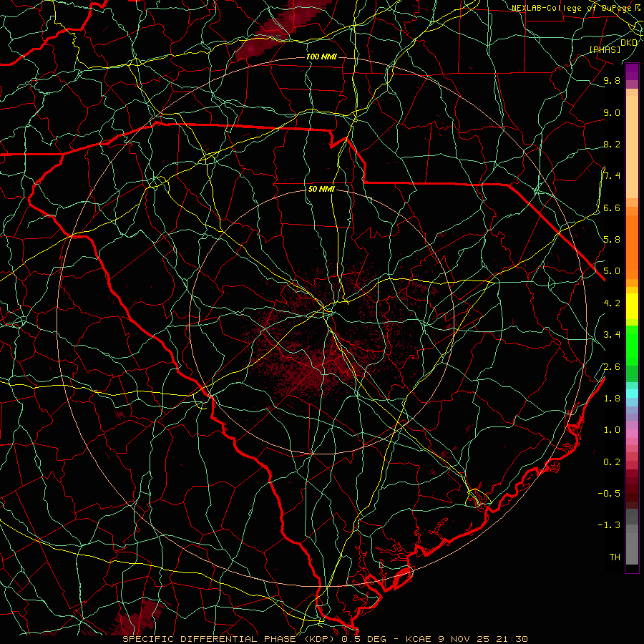644x644 pixels.
Task: Click the 4.2 scale value
Action: coord(612,303)
